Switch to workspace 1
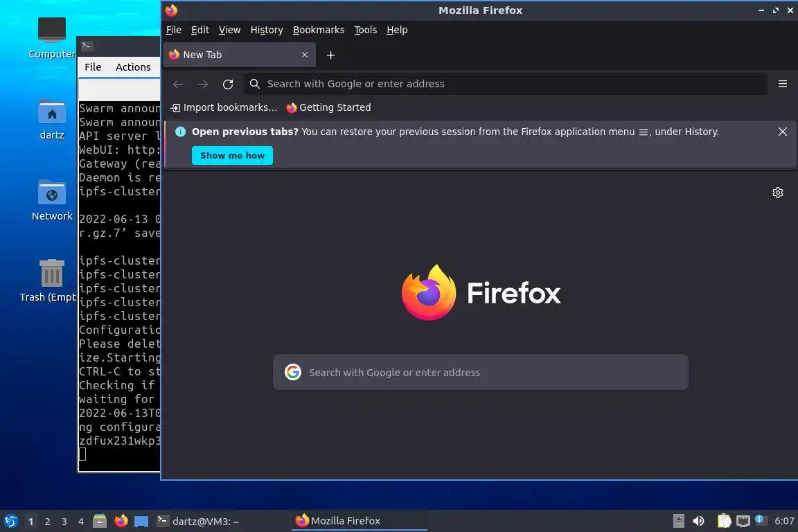This screenshot has width=798, height=532. 30,522
